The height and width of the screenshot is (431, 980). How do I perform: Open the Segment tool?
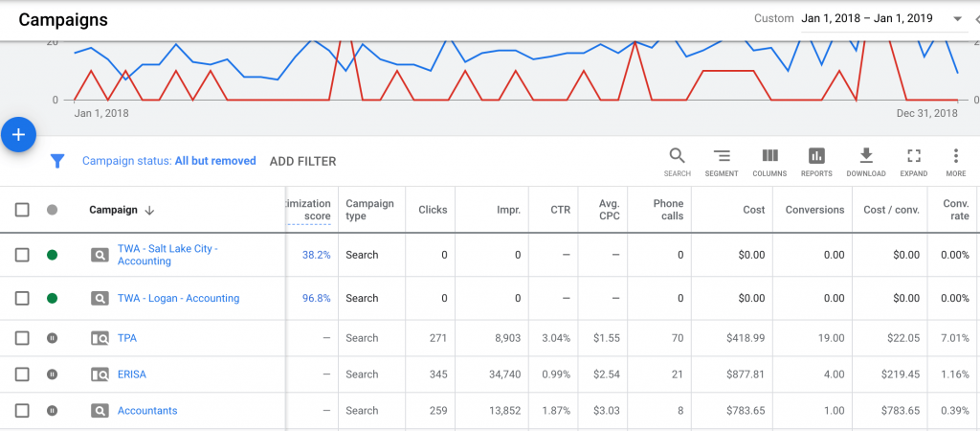(722, 161)
